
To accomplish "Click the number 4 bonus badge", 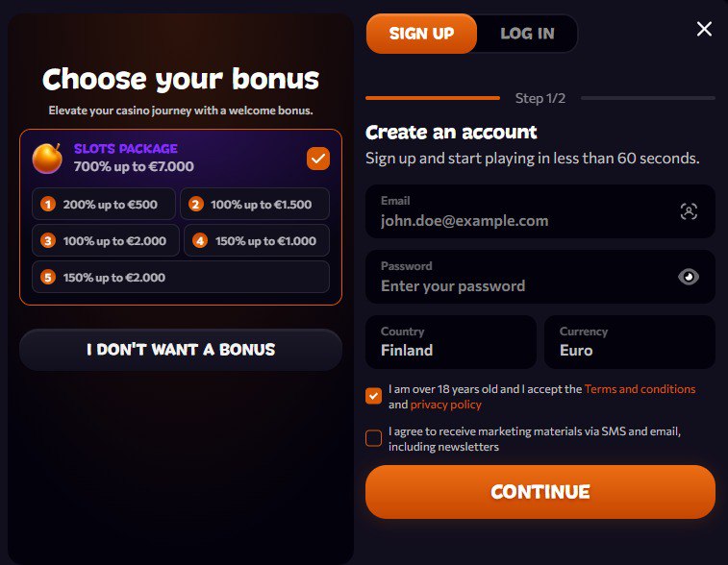I will point(200,241).
